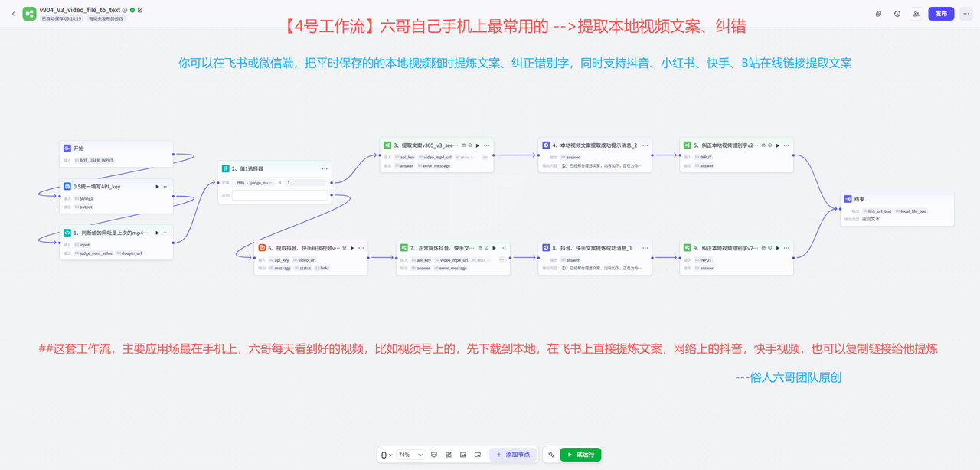Click the IF icon of 值1选择器 node
Image resolution: width=980 pixels, height=470 pixels.
[225, 168]
